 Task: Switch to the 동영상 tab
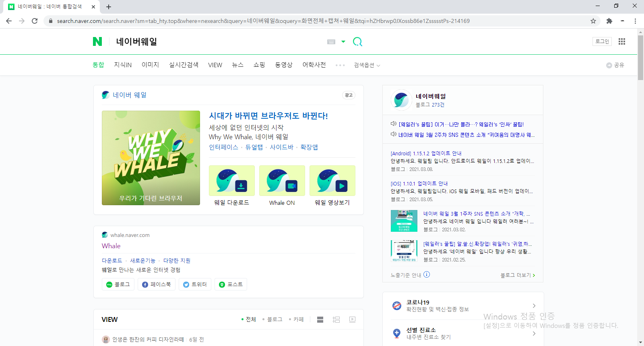[283, 65]
